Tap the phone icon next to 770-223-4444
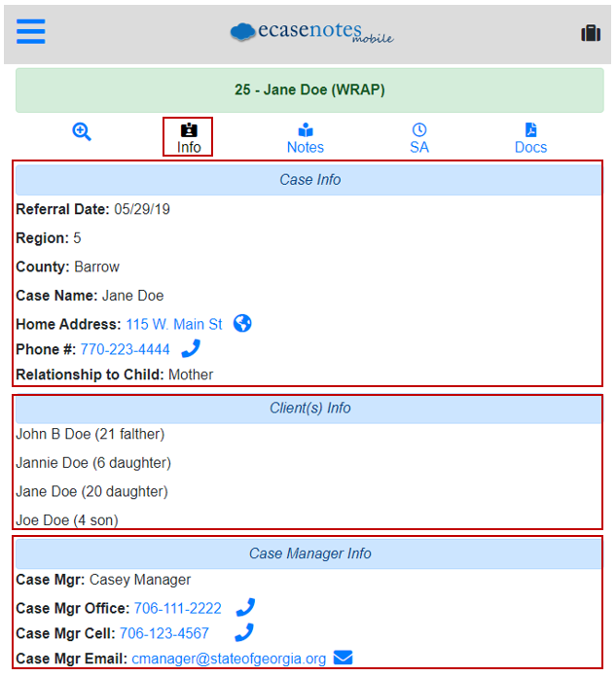Screen dimensions: 616x677 tap(191, 348)
